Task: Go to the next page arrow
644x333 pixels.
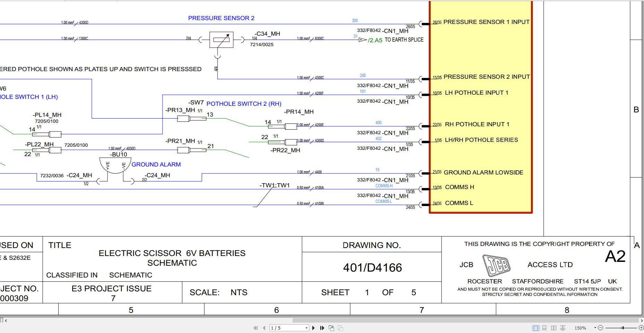Action: pyautogui.click(x=313, y=328)
